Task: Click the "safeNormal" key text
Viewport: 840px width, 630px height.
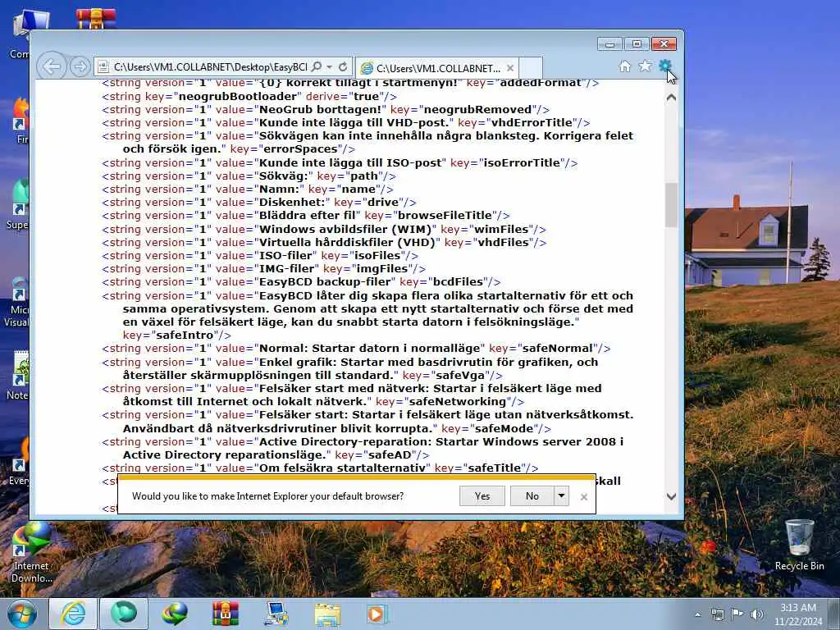Action: (x=557, y=348)
